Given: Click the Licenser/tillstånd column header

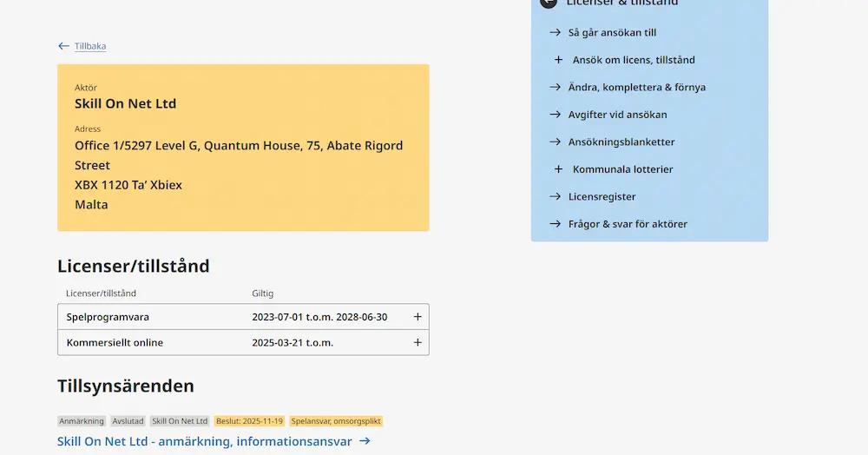Looking at the screenshot, I should click(x=101, y=293).
